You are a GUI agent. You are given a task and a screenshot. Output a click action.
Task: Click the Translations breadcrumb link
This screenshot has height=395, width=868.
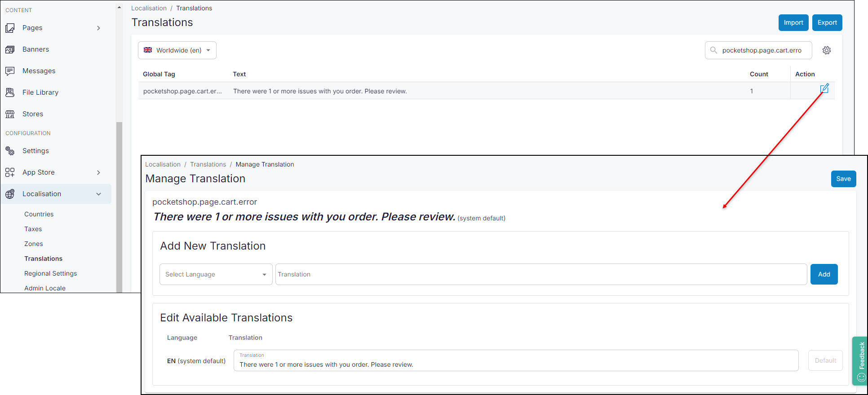208,164
